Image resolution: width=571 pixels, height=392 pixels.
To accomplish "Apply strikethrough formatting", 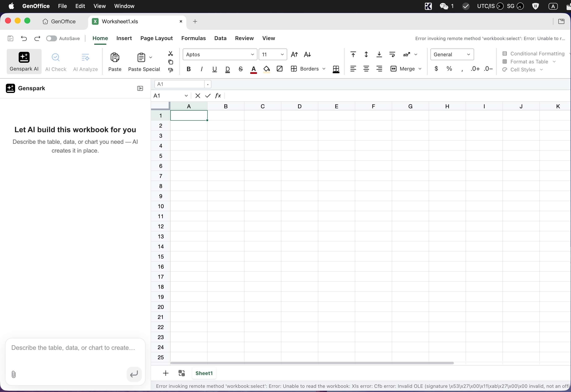I will (241, 69).
